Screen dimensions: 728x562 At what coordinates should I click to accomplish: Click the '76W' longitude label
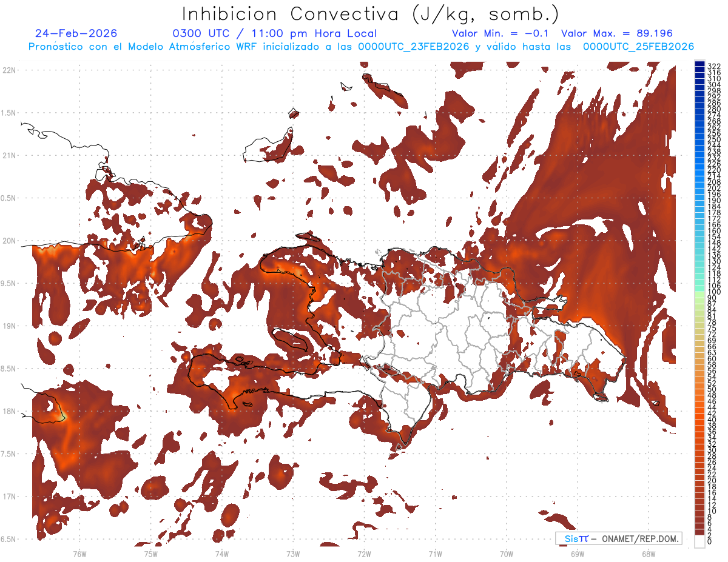coord(79,554)
